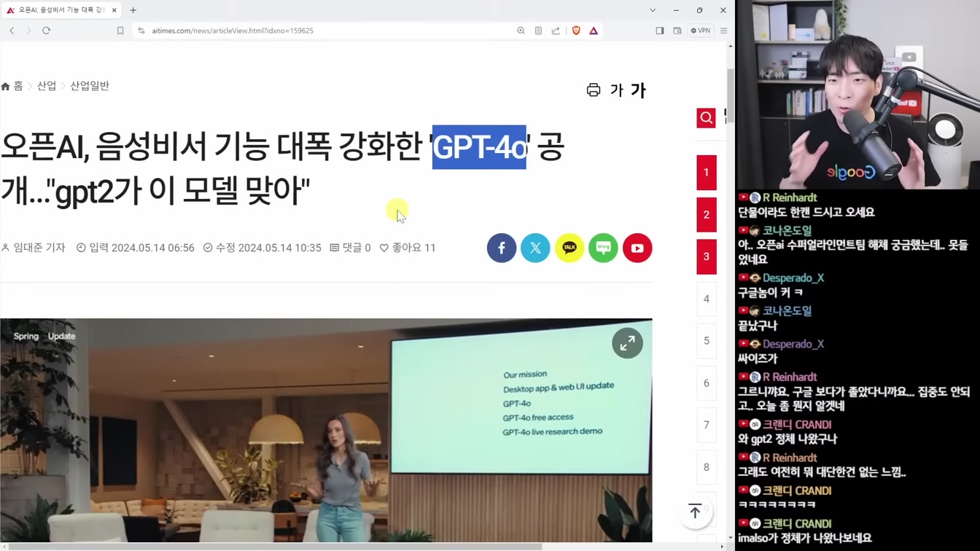Open Brave Shields lion icon
This screenshot has width=980, height=551.
(576, 31)
